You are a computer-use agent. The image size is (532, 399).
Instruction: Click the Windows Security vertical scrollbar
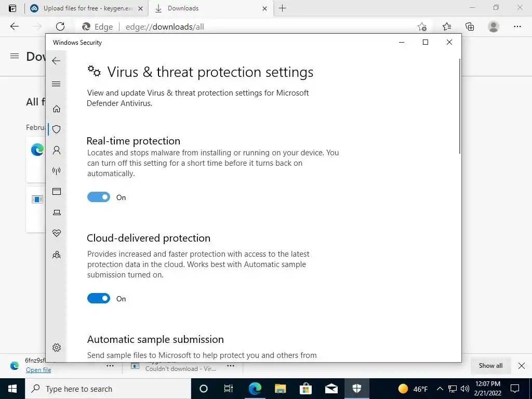[460, 106]
